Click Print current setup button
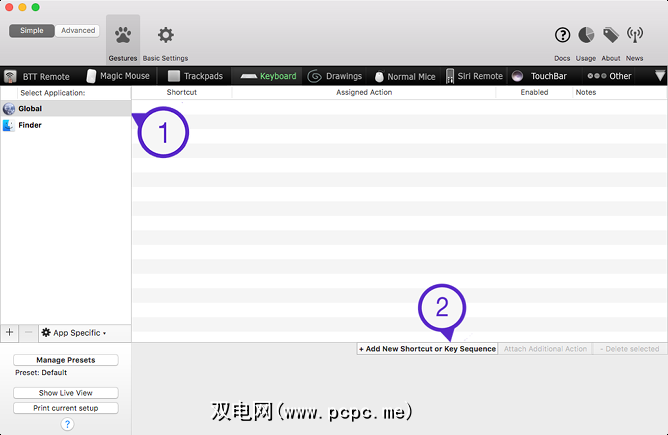 coord(66,408)
